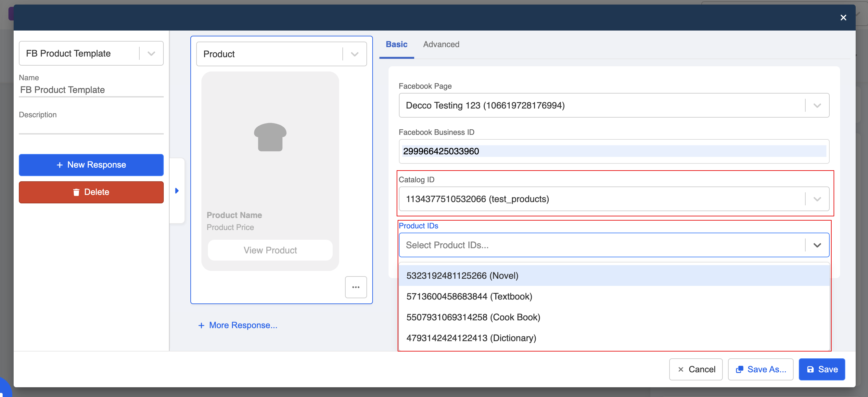Click the New Response button
The height and width of the screenshot is (397, 868).
click(91, 165)
